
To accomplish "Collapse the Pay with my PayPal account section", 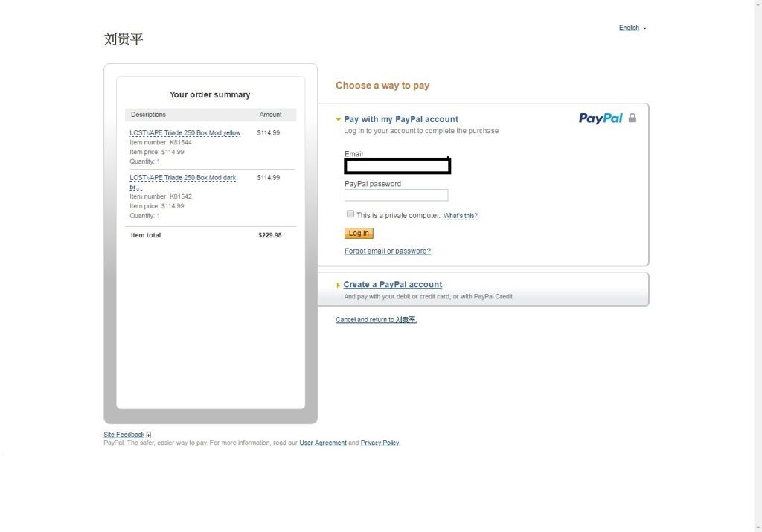I will 339,119.
